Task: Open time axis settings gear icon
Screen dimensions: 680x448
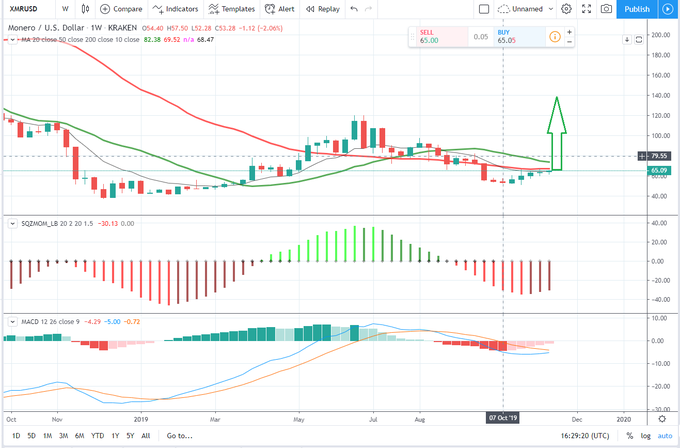Action: pyautogui.click(x=662, y=419)
